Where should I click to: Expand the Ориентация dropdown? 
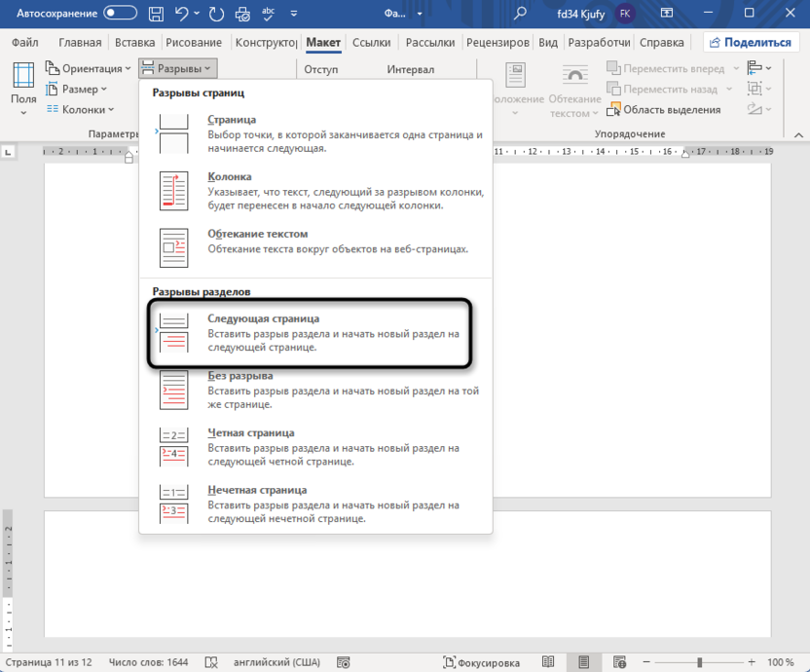pyautogui.click(x=90, y=69)
